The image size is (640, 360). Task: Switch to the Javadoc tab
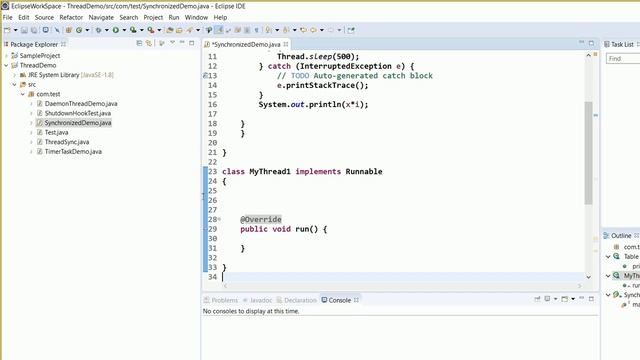pyautogui.click(x=257, y=300)
